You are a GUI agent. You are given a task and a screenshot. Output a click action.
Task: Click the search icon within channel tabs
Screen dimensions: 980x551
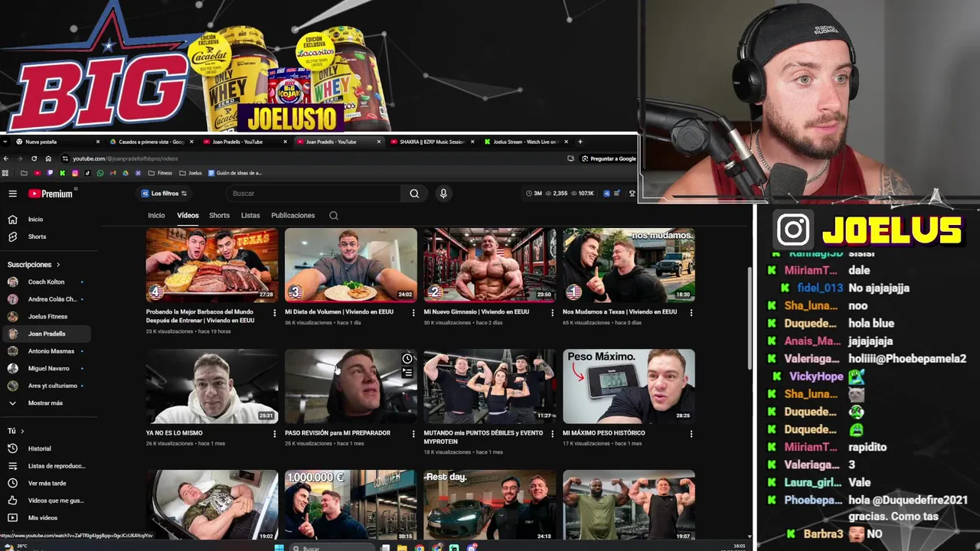point(334,216)
